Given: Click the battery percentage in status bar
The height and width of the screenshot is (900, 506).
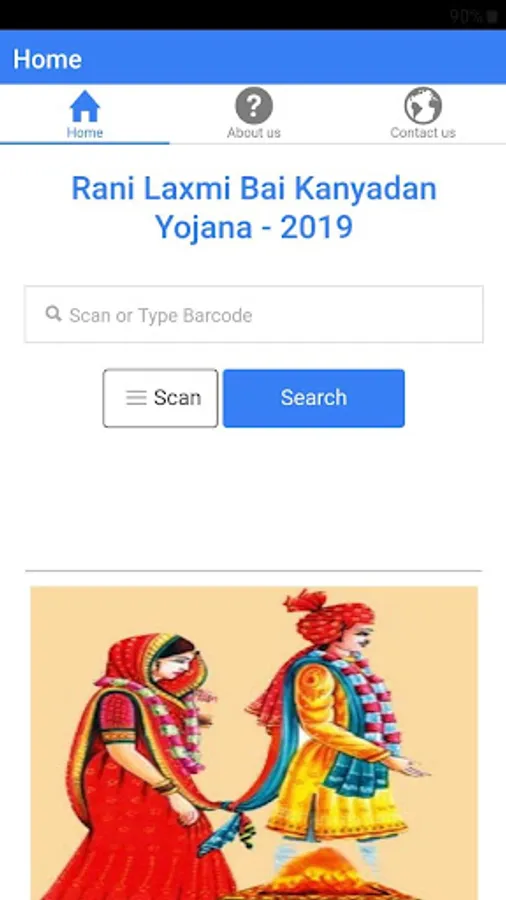Looking at the screenshot, I should pos(466,16).
